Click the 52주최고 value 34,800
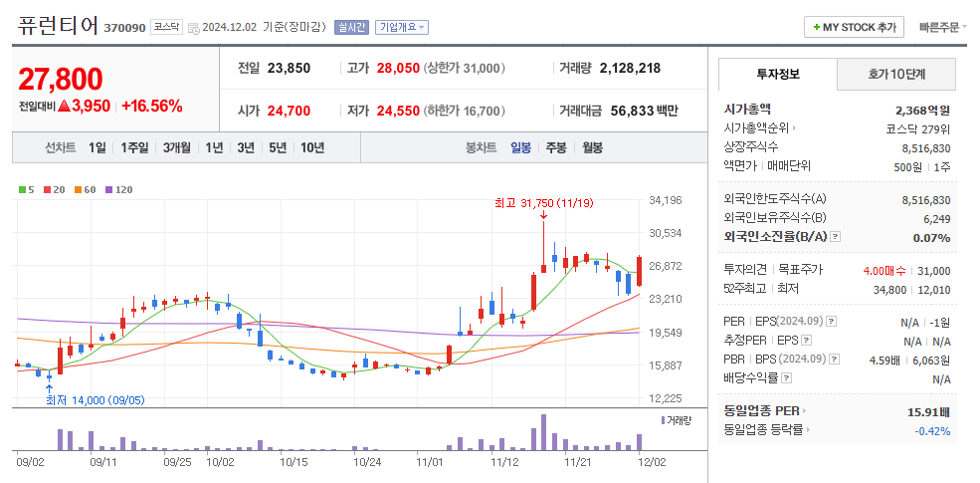Screen dimensions: 980x483 click(890, 290)
